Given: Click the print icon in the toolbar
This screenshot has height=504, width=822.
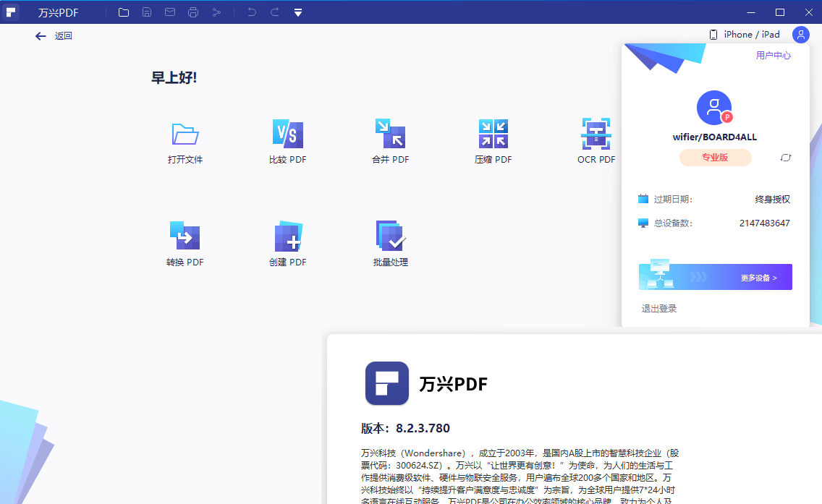Looking at the screenshot, I should [193, 12].
